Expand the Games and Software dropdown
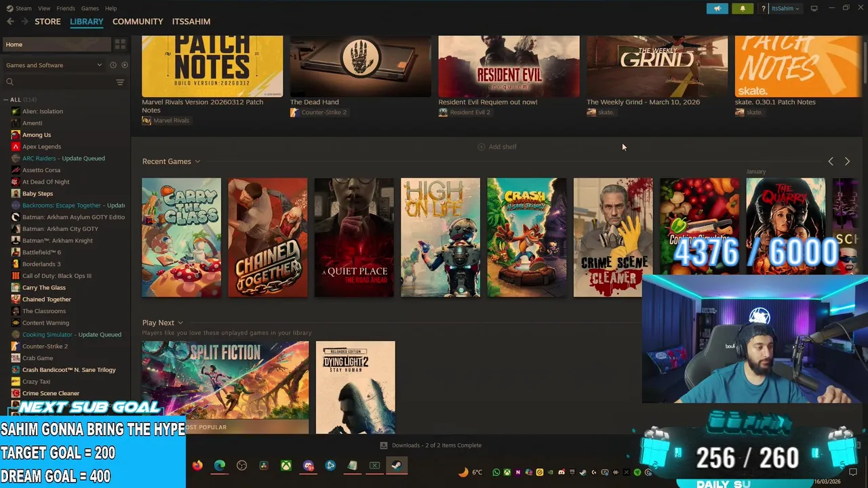The width and height of the screenshot is (868, 488). coord(54,65)
